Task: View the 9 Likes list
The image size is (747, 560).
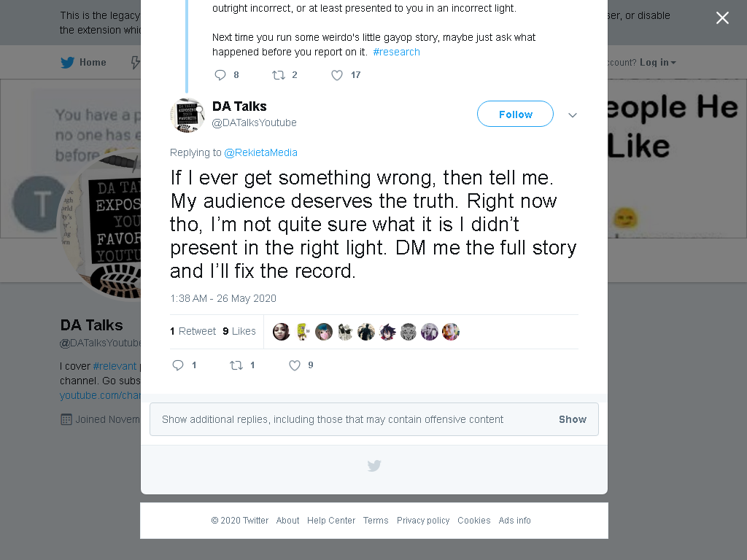Action: coord(239,331)
